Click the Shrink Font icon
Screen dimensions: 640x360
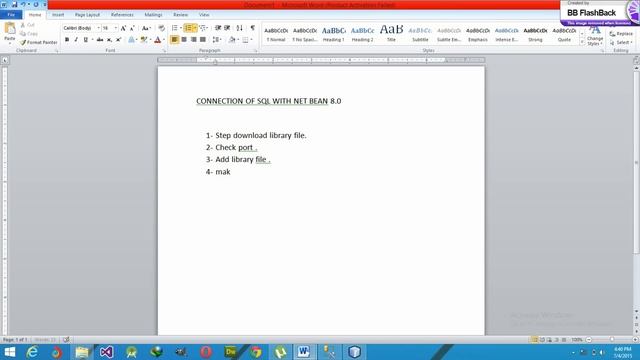[132, 28]
